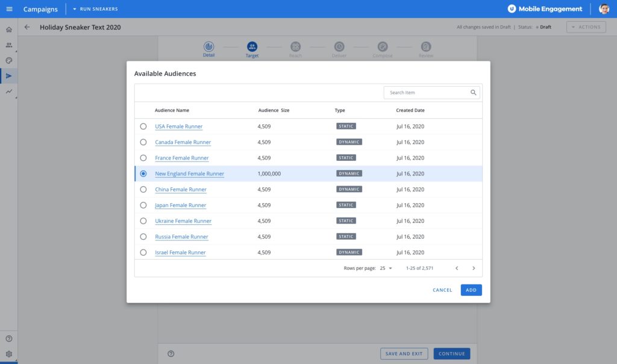Open Israel Female Runner link
Viewport: 617px width, 364px height.
180,253
